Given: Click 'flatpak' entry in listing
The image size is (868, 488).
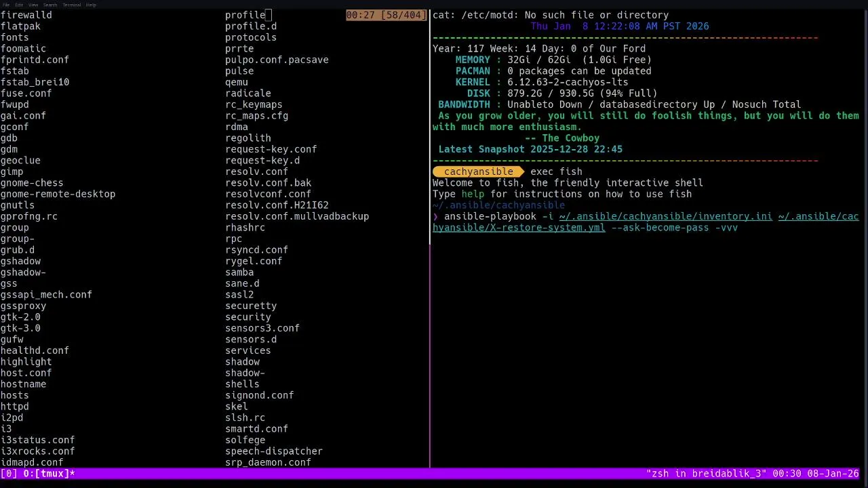Looking at the screenshot, I should 20,26.
